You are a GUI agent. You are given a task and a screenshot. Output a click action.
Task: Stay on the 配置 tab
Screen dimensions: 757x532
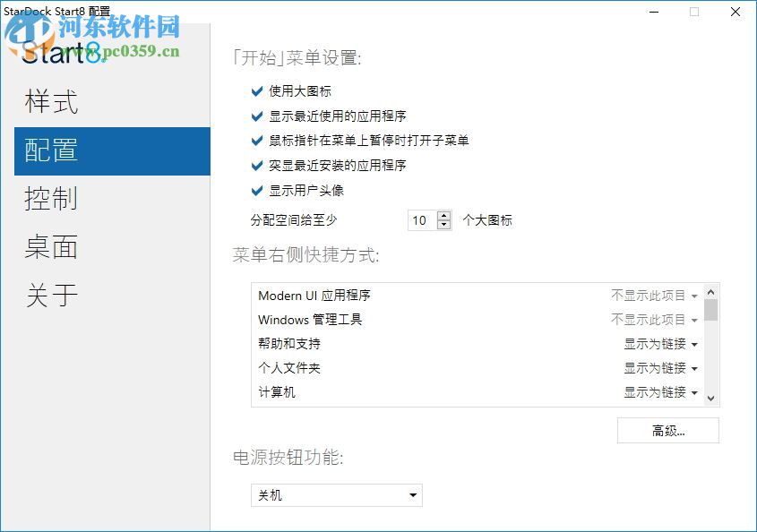click(51, 151)
